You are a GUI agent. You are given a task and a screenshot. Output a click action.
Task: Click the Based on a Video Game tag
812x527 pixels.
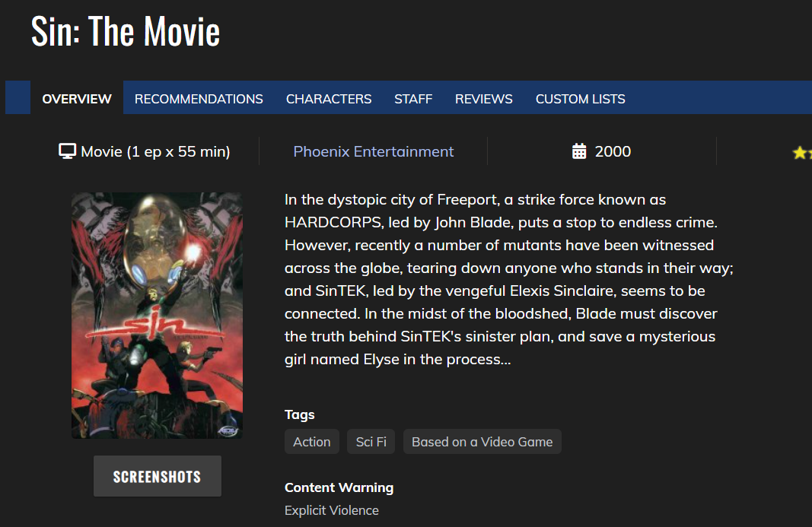pyautogui.click(x=482, y=442)
